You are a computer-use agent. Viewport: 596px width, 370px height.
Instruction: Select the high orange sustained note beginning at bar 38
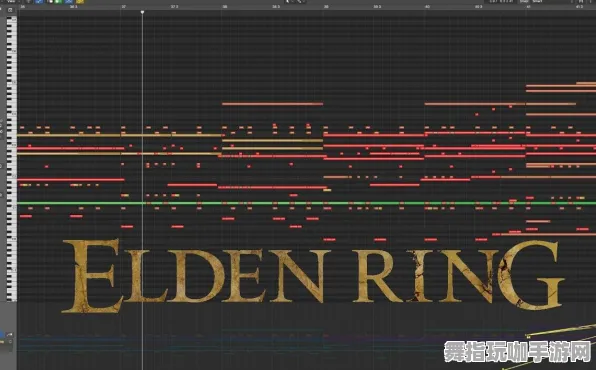pyautogui.click(x=273, y=104)
